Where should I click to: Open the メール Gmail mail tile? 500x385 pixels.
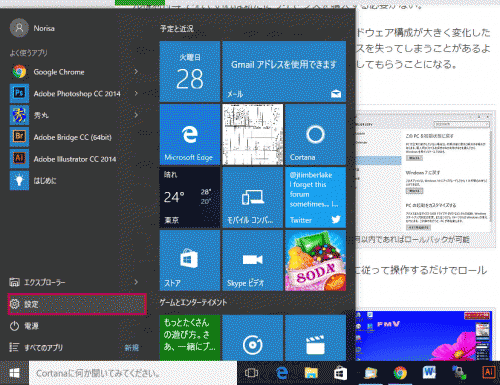(x=284, y=71)
